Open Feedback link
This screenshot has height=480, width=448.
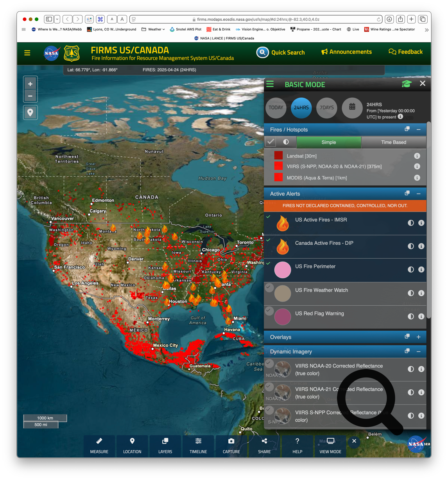click(x=405, y=52)
